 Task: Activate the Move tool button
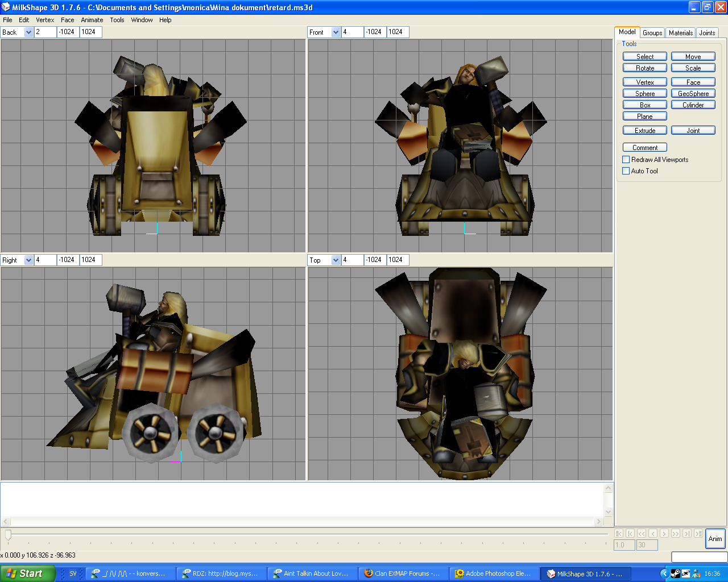693,57
